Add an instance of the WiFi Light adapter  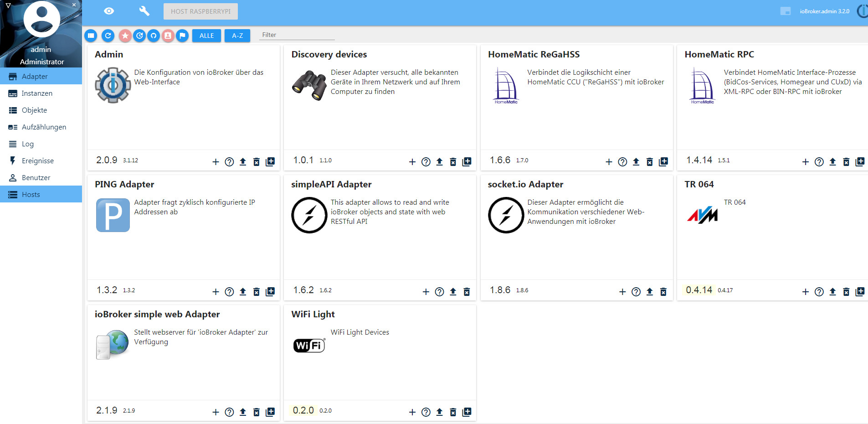411,412
